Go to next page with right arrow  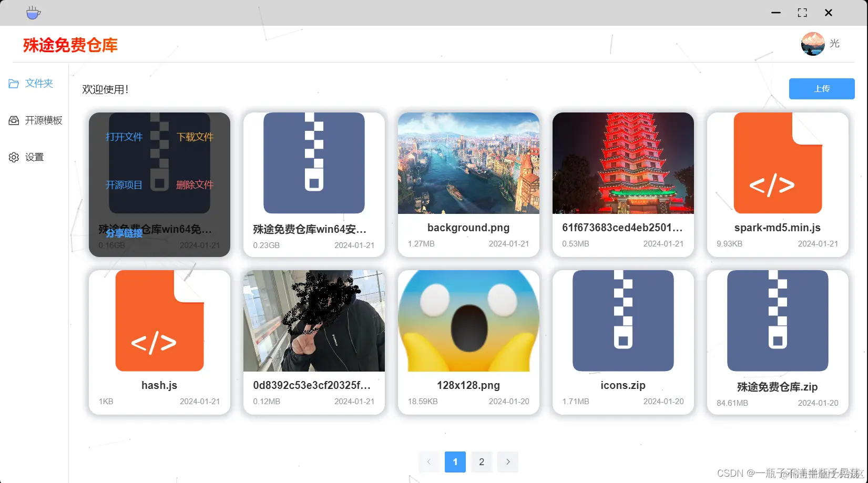pos(508,462)
